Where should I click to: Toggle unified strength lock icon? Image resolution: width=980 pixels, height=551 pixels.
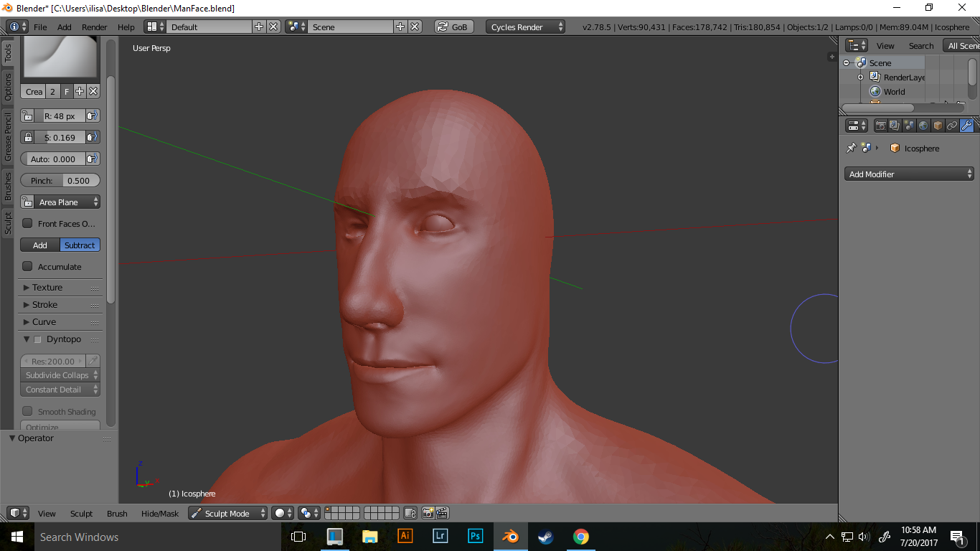[x=27, y=137]
